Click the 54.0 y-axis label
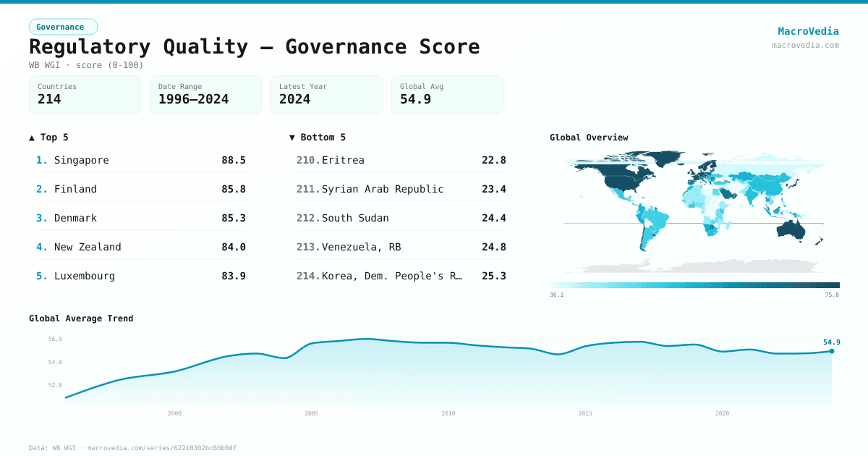The image size is (868, 456). coord(55,362)
